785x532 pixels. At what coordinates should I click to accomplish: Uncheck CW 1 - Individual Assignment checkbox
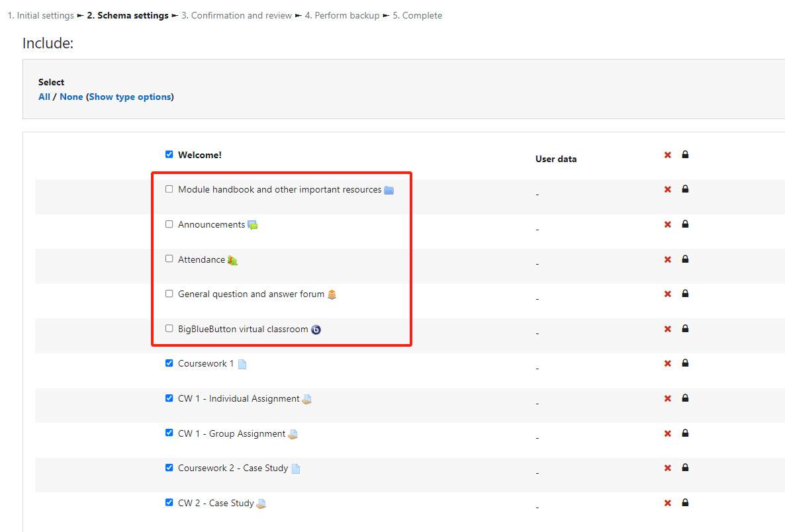coord(169,398)
